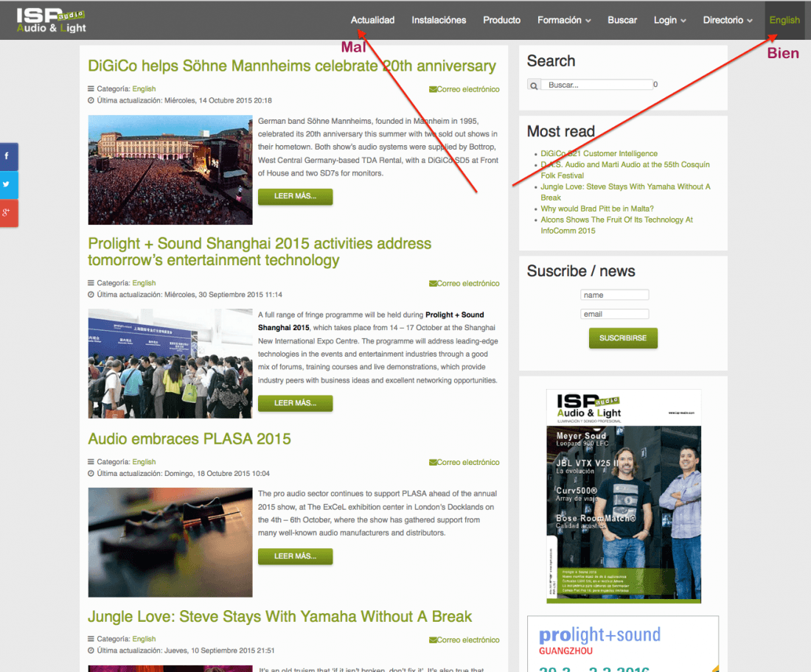Click the search magnifier icon

[x=534, y=85]
